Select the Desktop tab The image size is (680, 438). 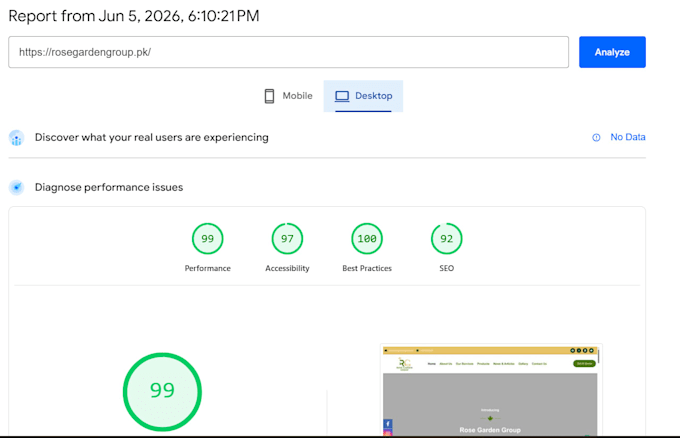[x=363, y=96]
